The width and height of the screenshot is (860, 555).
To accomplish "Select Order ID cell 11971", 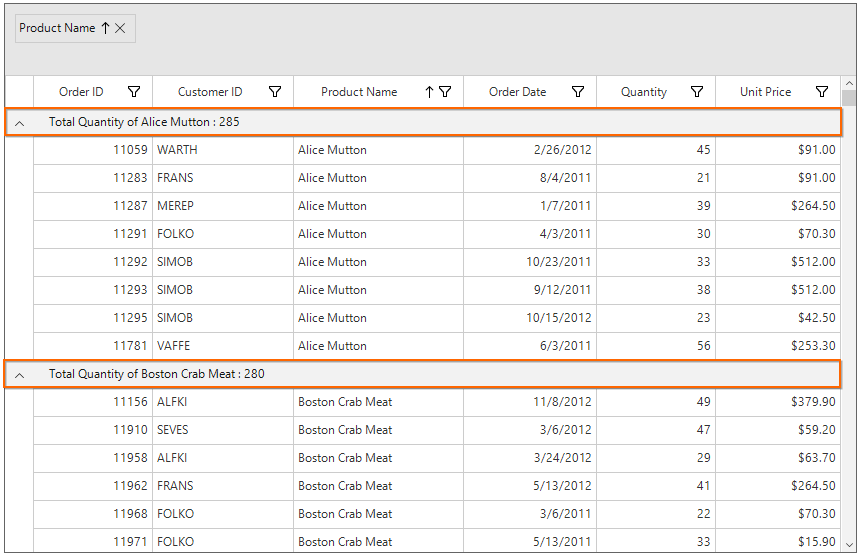I will pos(93,541).
